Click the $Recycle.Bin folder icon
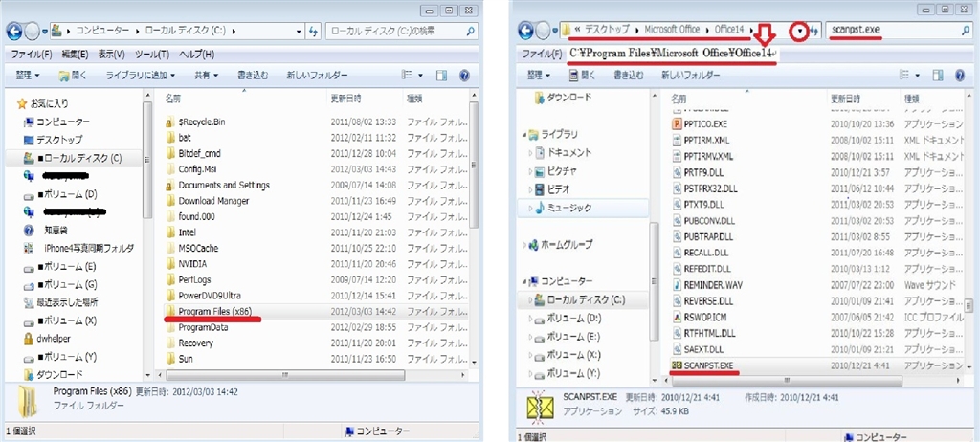980x442 pixels. [x=169, y=122]
